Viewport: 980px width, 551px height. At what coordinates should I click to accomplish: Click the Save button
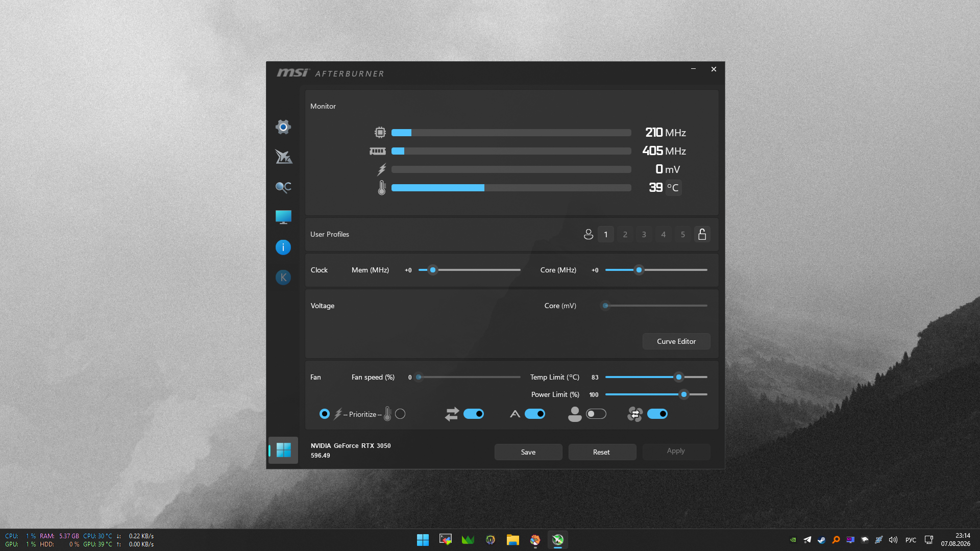click(x=528, y=452)
